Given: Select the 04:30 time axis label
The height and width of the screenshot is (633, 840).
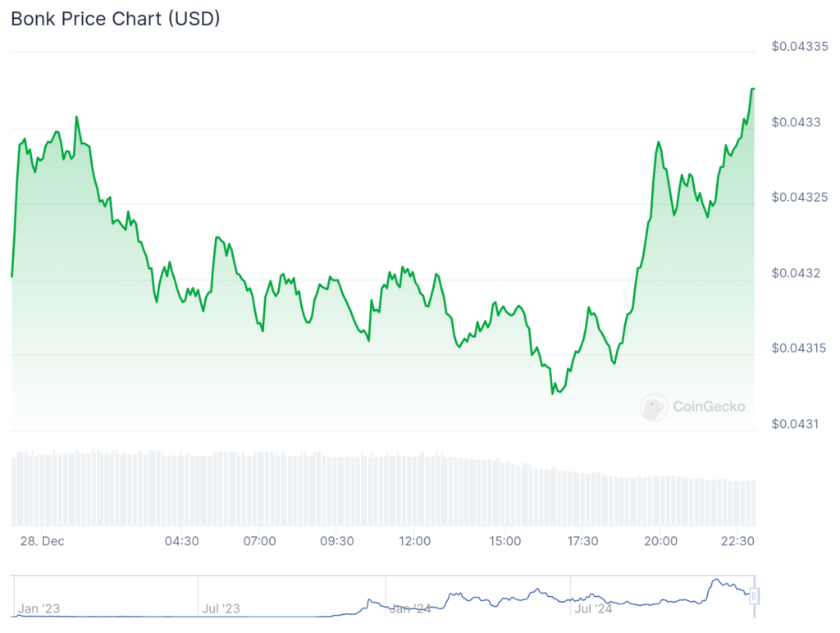Looking at the screenshot, I should click(x=181, y=541).
